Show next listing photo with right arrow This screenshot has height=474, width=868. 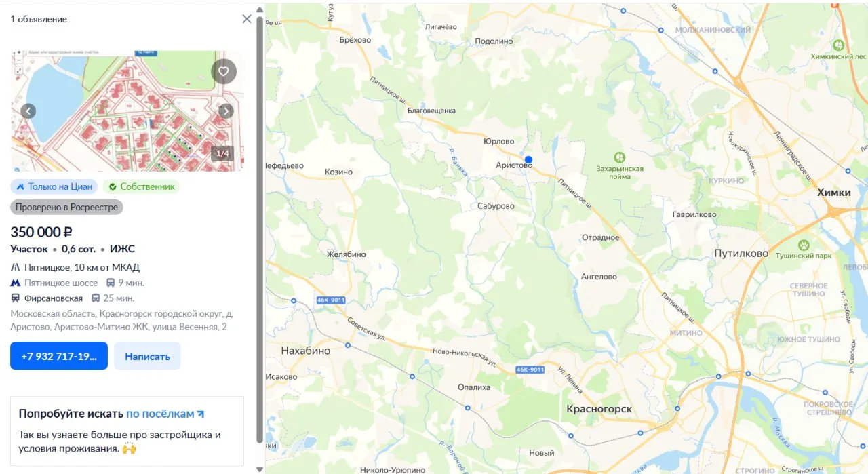tap(226, 111)
